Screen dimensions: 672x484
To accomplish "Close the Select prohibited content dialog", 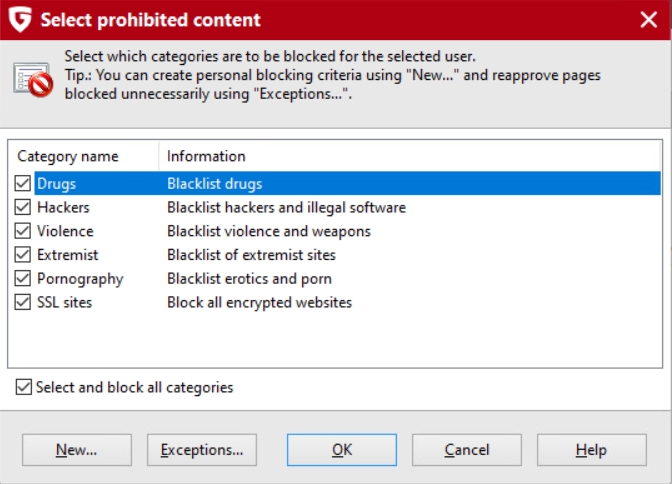I will point(648,20).
